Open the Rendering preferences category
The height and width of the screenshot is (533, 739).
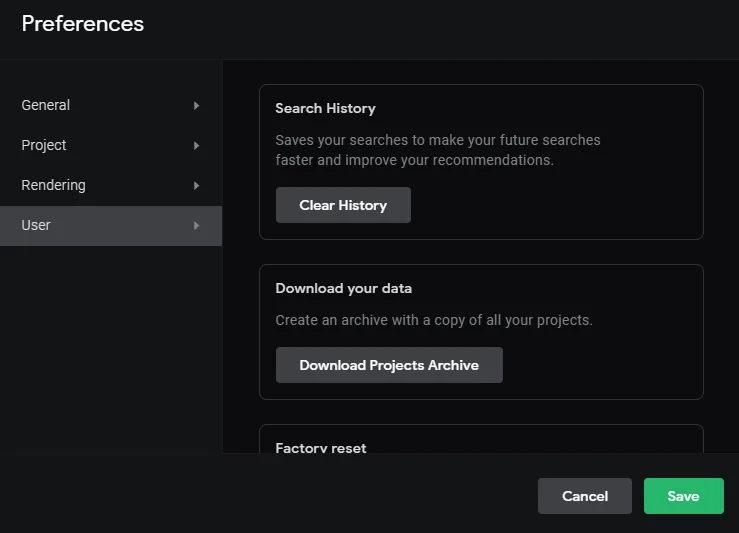coord(111,185)
